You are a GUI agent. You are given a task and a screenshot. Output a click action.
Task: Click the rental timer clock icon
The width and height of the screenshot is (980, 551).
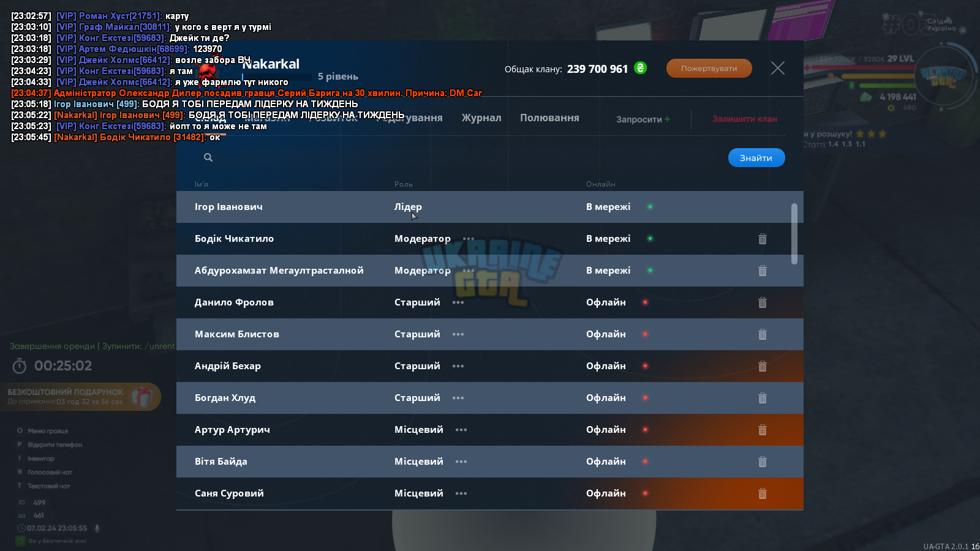(x=20, y=366)
